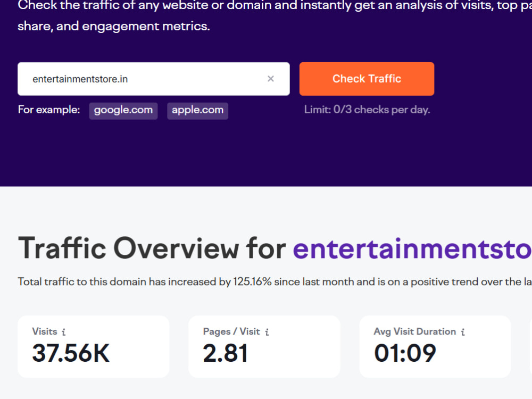Viewport: 532px width, 399px height.
Task: Click the Check Traffic button
Action: (367, 79)
